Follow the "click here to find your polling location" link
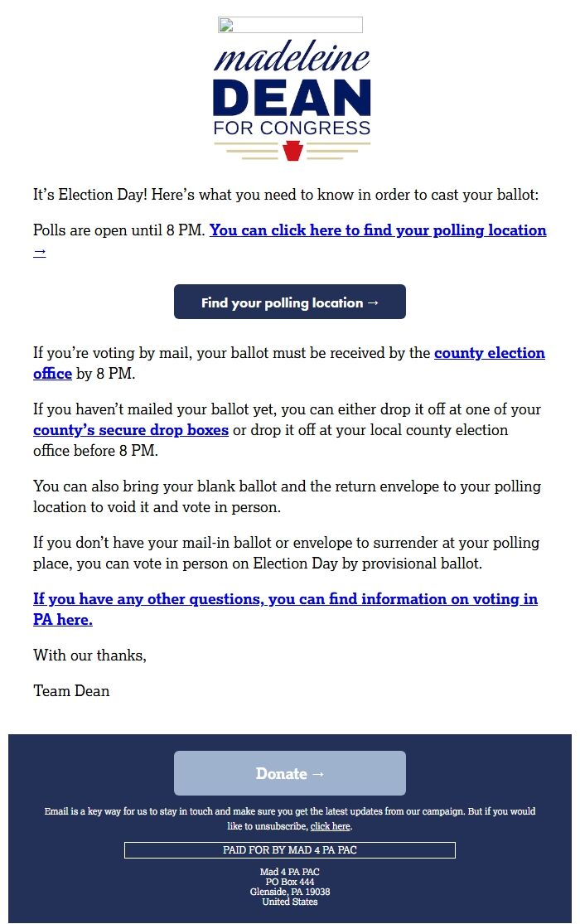The height and width of the screenshot is (924, 580). (x=377, y=230)
